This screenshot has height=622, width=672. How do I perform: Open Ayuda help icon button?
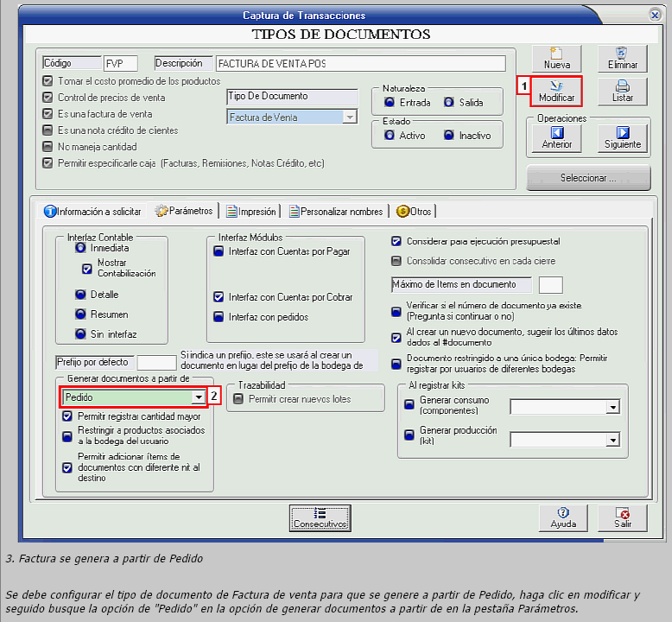pos(562,517)
